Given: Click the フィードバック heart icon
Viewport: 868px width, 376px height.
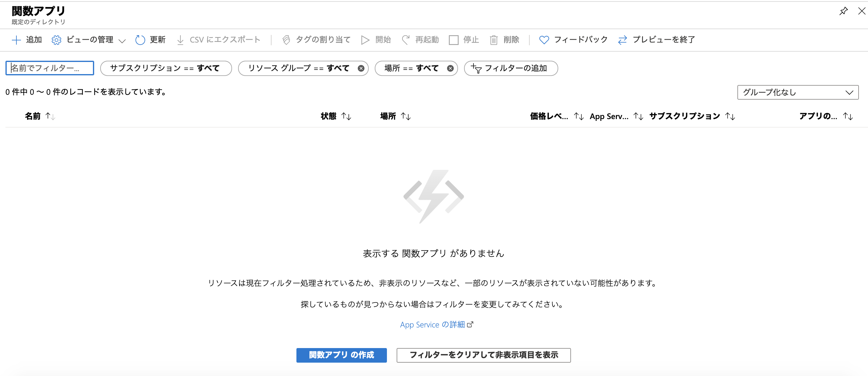Looking at the screenshot, I should 544,40.
